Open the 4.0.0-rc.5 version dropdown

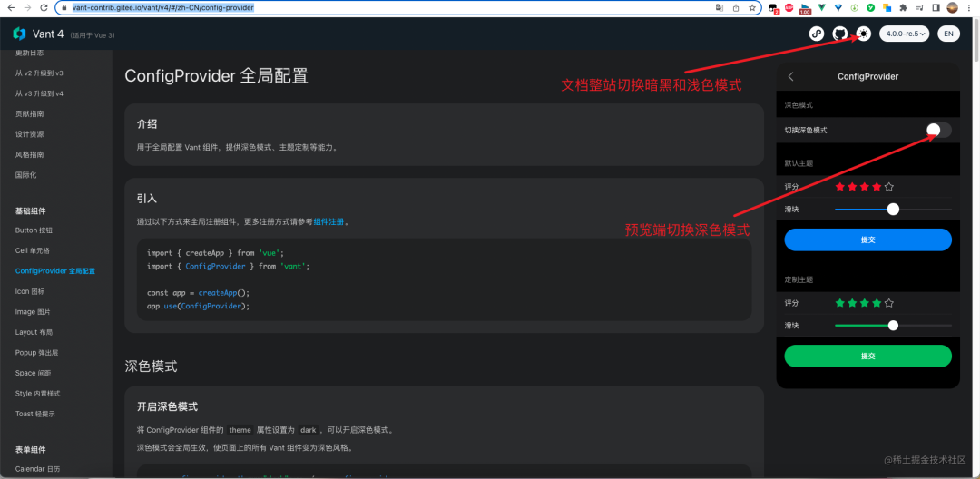905,34
